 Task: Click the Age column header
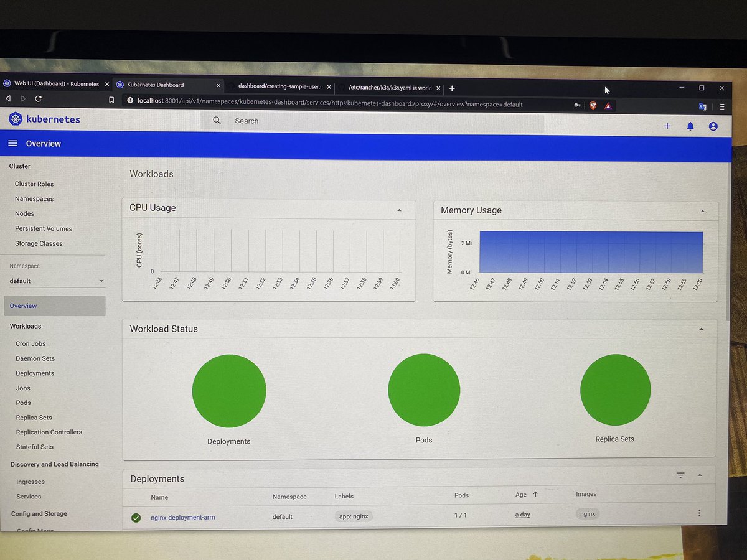(521, 495)
